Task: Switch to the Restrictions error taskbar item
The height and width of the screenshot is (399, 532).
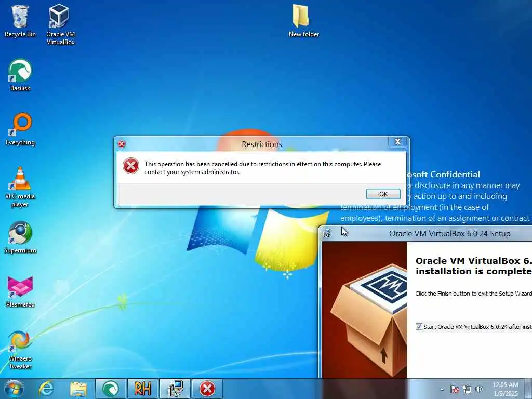Action: click(207, 389)
